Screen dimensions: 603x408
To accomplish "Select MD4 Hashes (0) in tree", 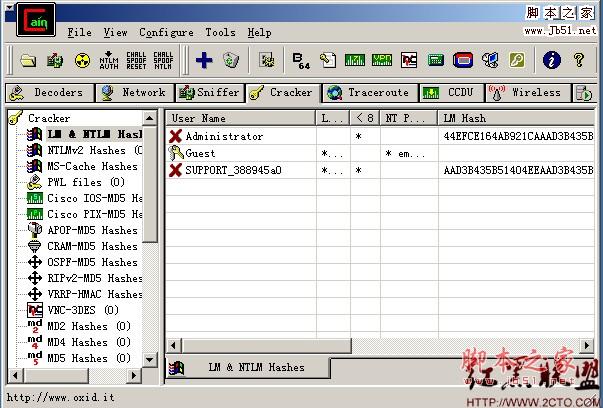I will [x=89, y=342].
